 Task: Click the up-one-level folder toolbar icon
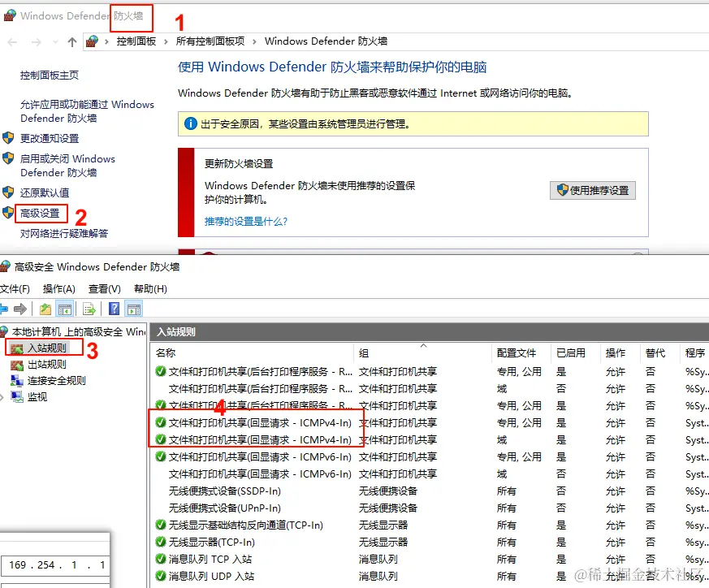click(x=45, y=309)
